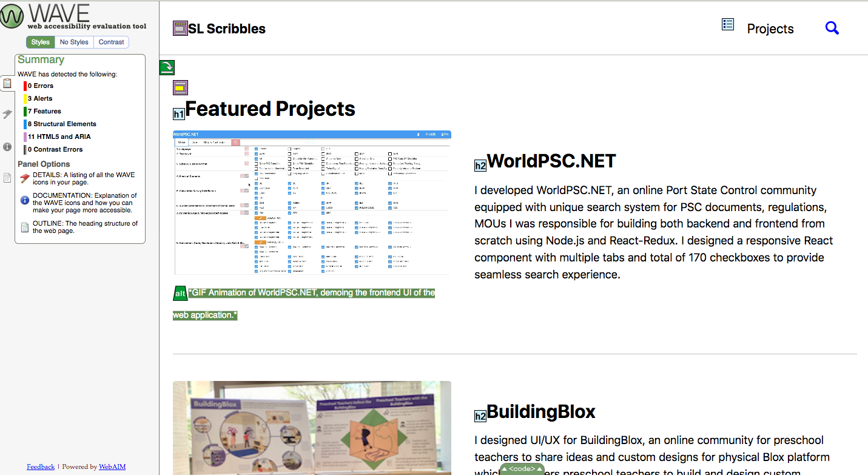The height and width of the screenshot is (475, 868).
Task: Expand the code tag at page bottom
Action: (522, 469)
